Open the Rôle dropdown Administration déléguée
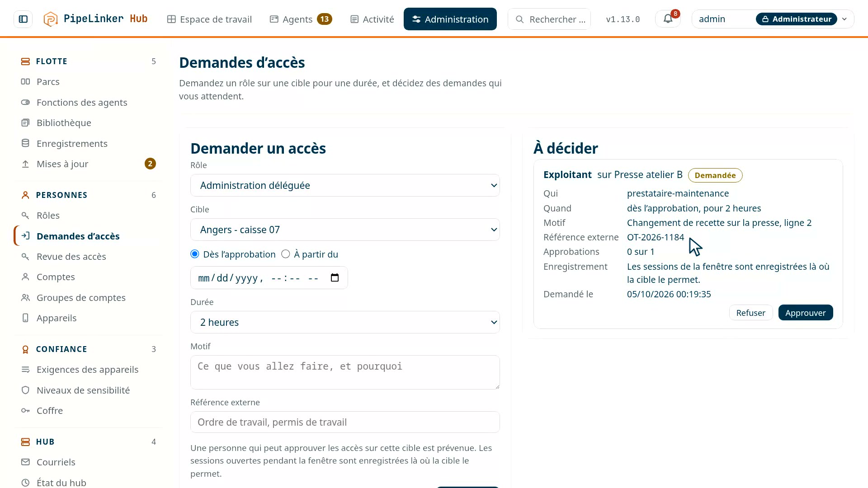 345,185
